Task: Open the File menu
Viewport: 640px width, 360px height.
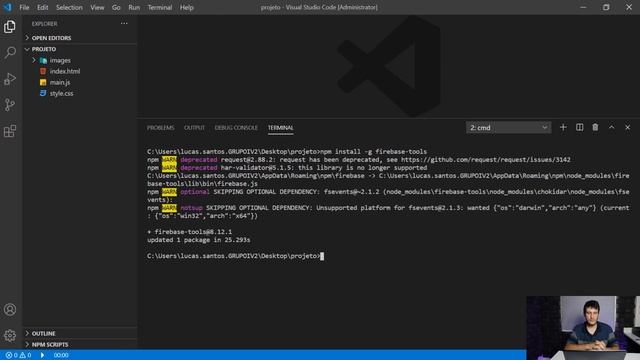Action: [24, 7]
